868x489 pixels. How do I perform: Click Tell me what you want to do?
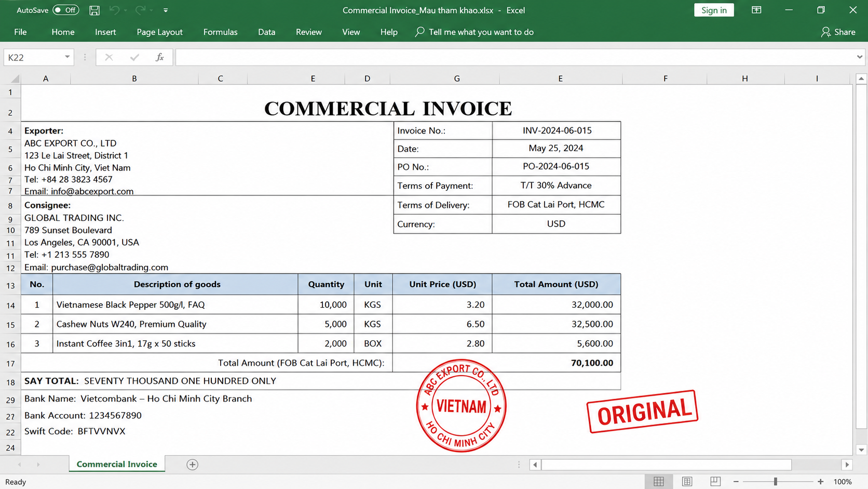[x=474, y=32]
